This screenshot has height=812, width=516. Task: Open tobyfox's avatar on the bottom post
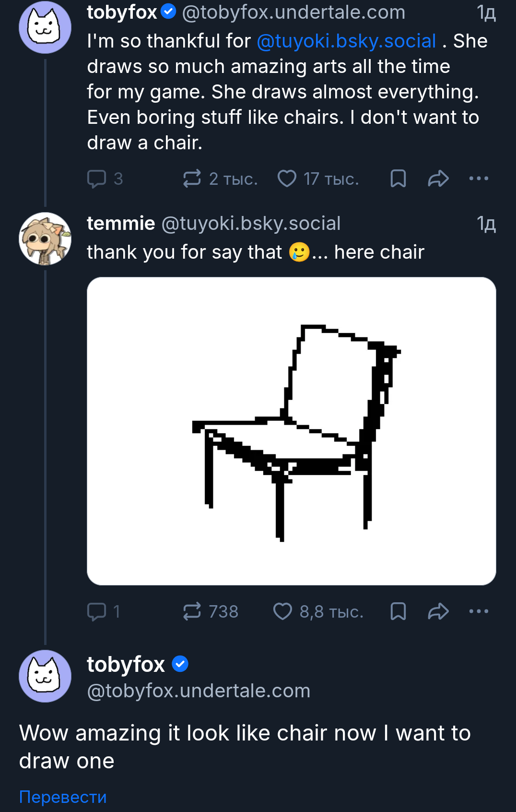pyautogui.click(x=45, y=676)
